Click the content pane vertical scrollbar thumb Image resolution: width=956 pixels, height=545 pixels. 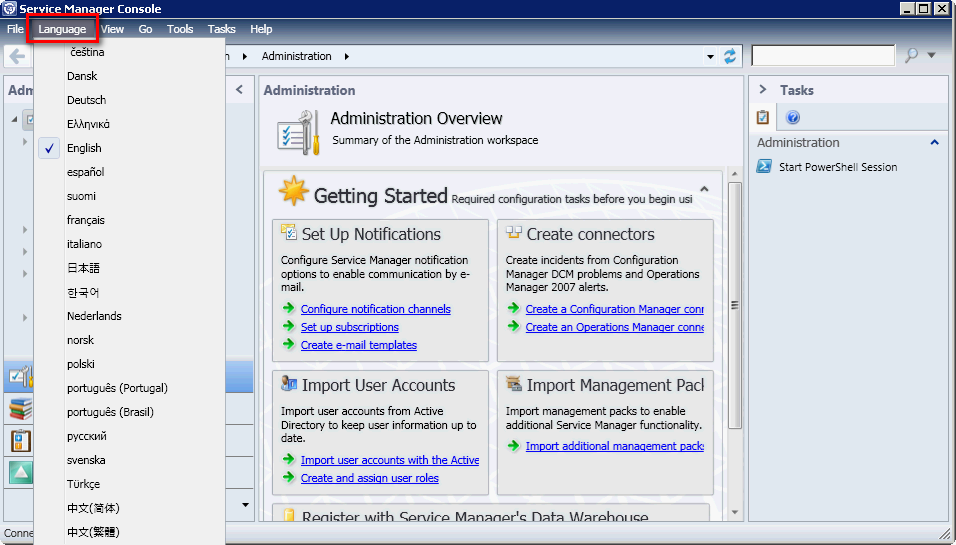pos(735,305)
